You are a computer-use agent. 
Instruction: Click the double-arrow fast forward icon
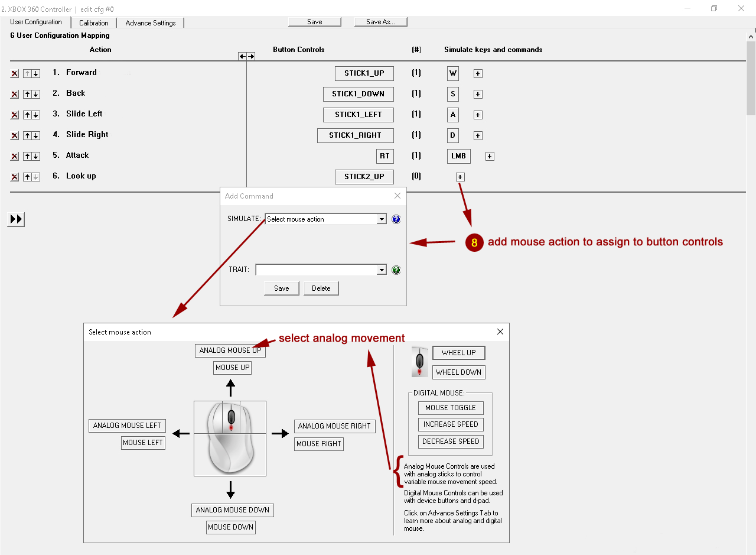pos(16,219)
